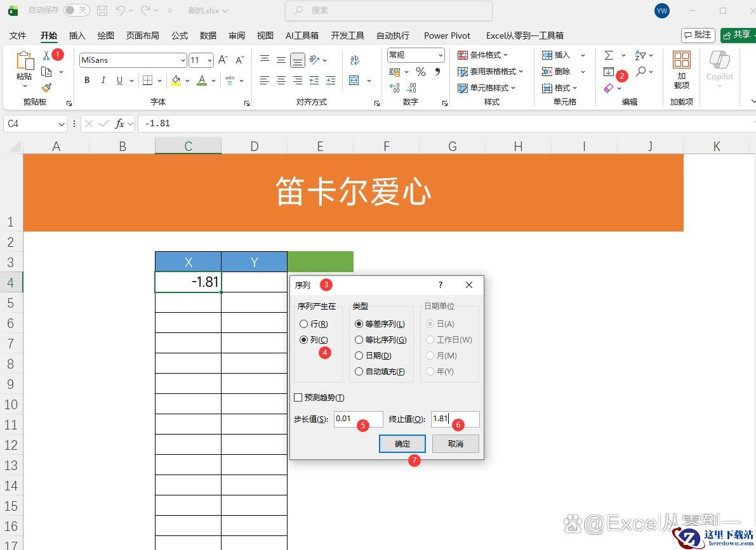Apply Italic formatting to the cell

tap(103, 81)
